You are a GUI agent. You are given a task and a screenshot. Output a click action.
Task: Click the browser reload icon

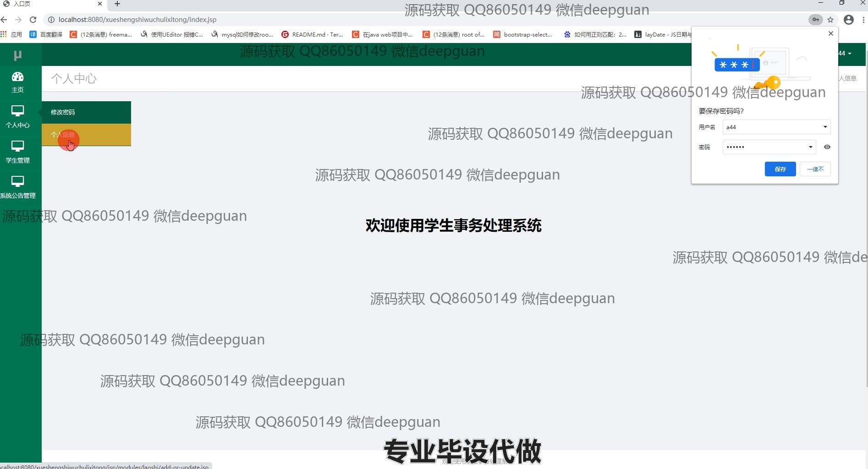(x=33, y=20)
